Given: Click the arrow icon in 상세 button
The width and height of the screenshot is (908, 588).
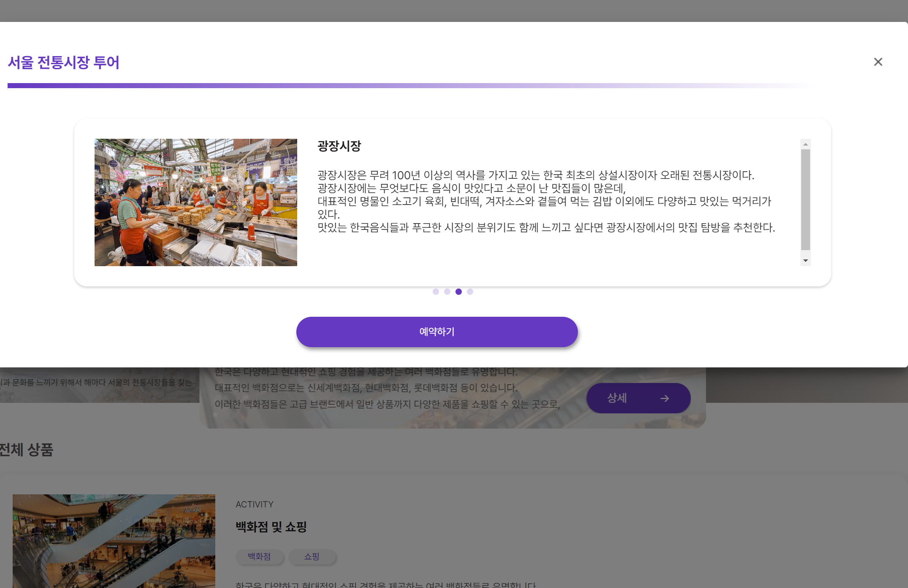Looking at the screenshot, I should (x=664, y=398).
